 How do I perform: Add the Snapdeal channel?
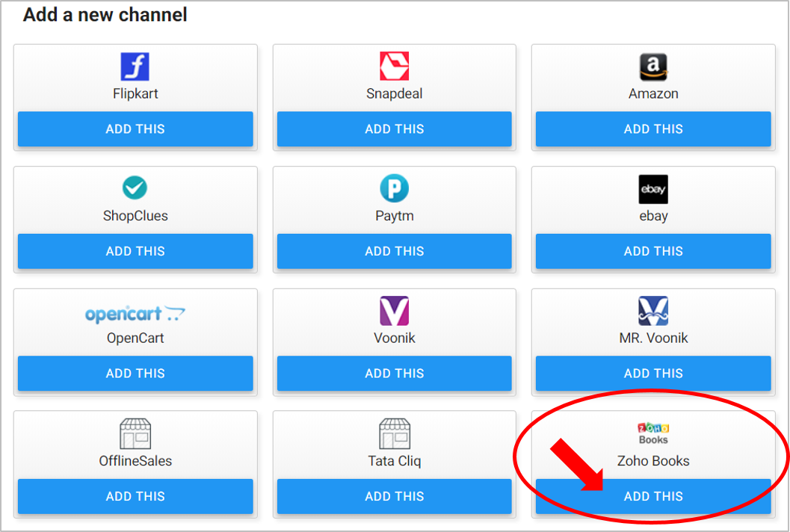[394, 129]
